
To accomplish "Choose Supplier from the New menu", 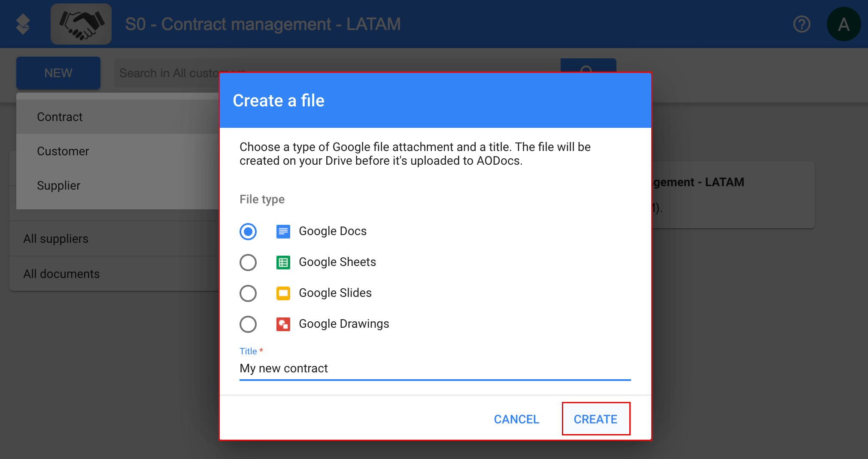I will 118,185.
